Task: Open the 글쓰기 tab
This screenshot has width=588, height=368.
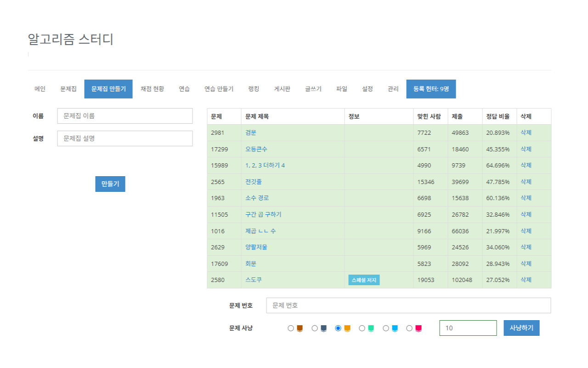Action: pos(313,89)
